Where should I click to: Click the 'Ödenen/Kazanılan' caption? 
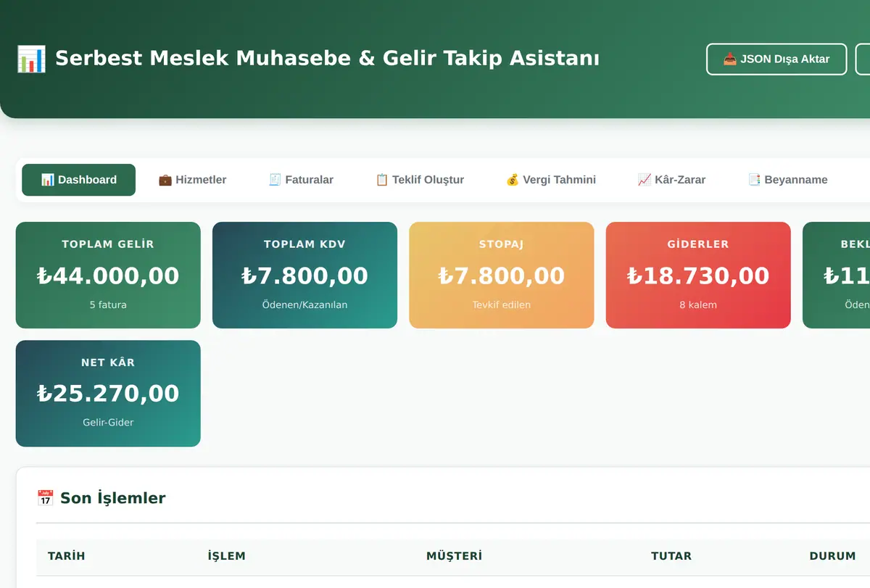tap(304, 305)
